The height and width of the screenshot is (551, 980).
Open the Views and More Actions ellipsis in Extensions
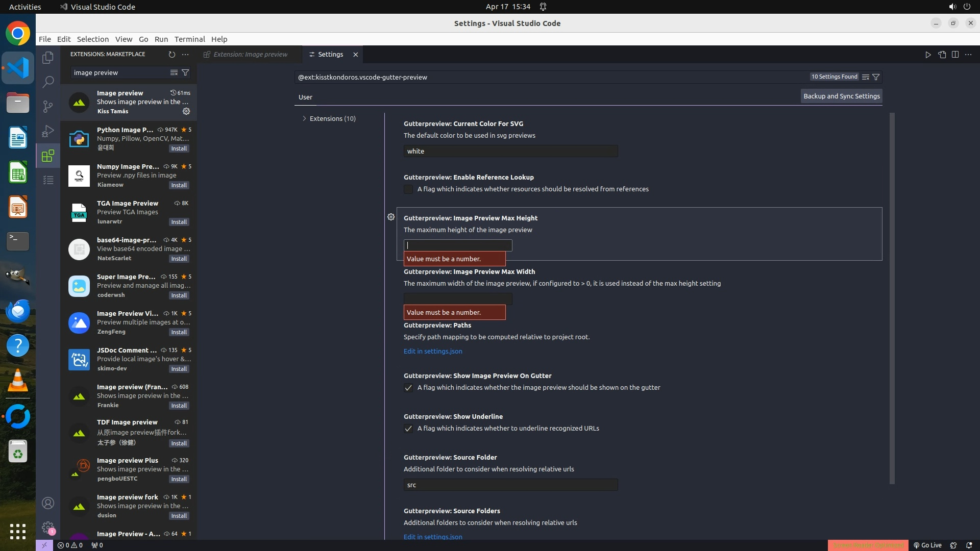pyautogui.click(x=185, y=54)
